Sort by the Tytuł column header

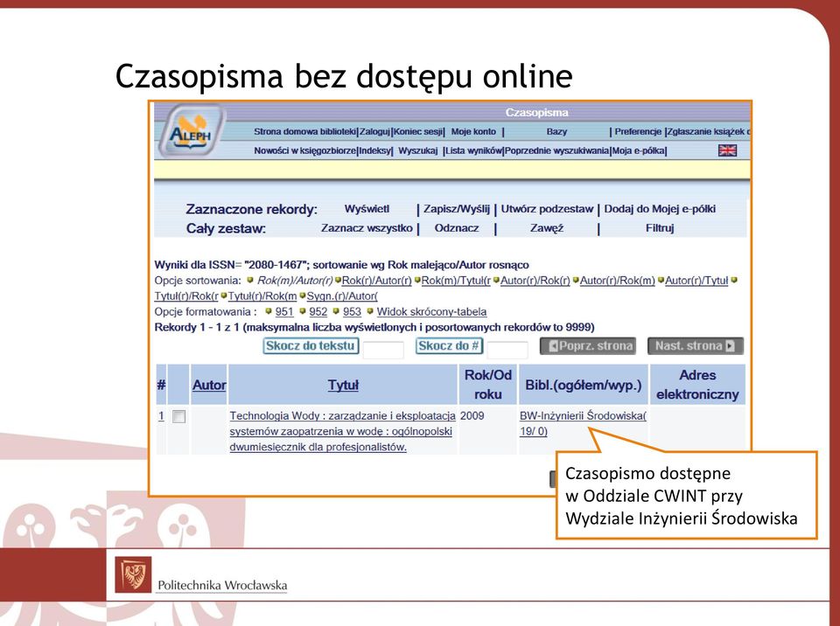(343, 385)
